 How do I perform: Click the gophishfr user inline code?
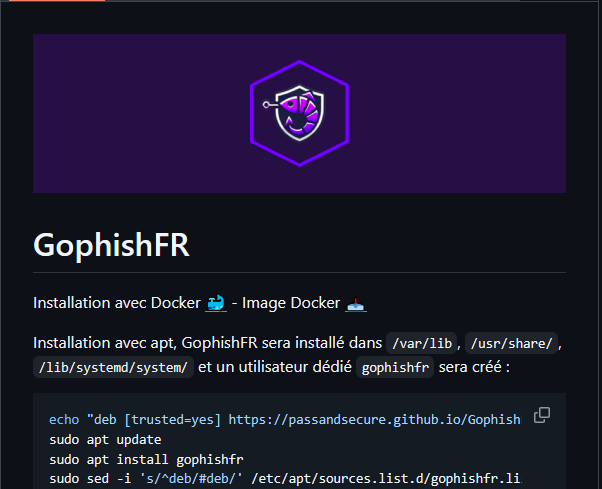395,367
